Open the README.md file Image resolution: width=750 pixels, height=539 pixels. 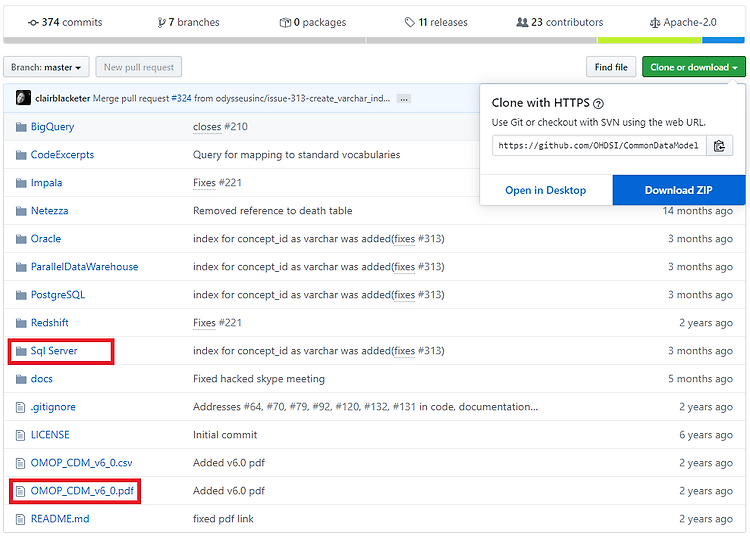60,519
